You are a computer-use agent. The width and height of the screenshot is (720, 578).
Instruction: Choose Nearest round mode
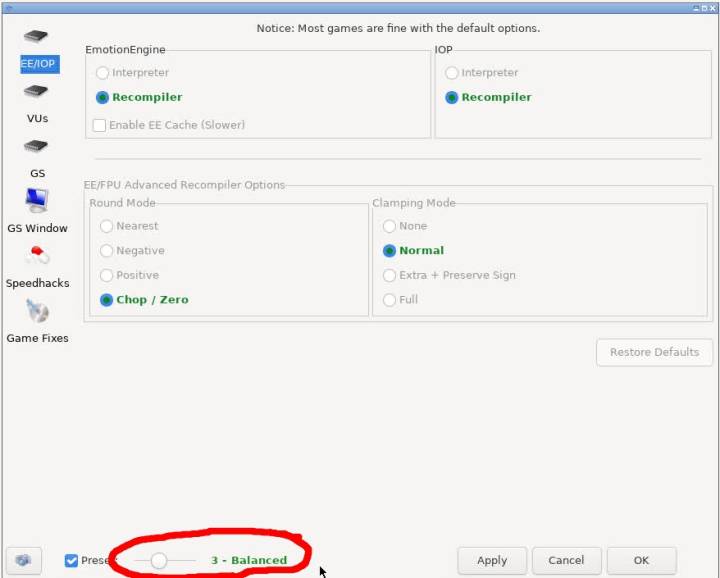pos(106,226)
